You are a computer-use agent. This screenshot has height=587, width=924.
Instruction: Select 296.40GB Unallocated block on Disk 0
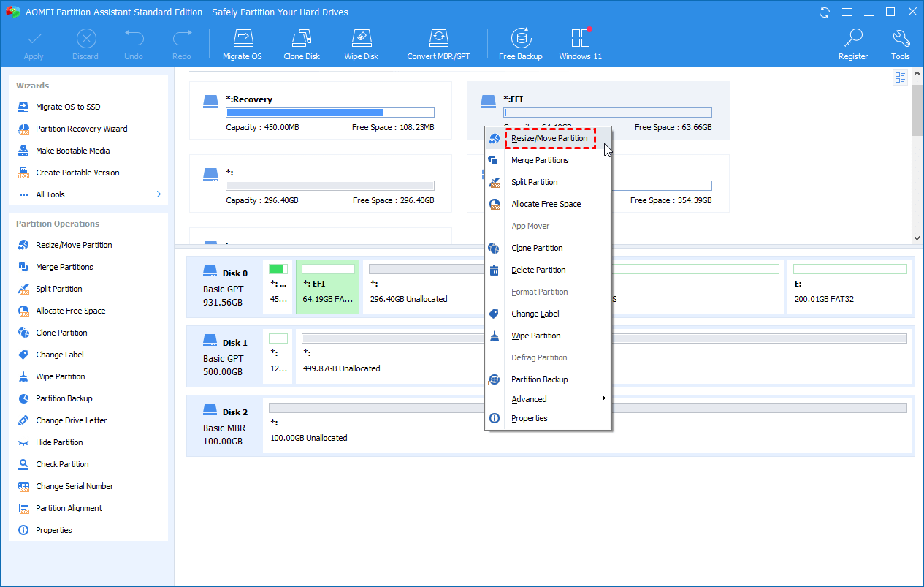click(424, 287)
